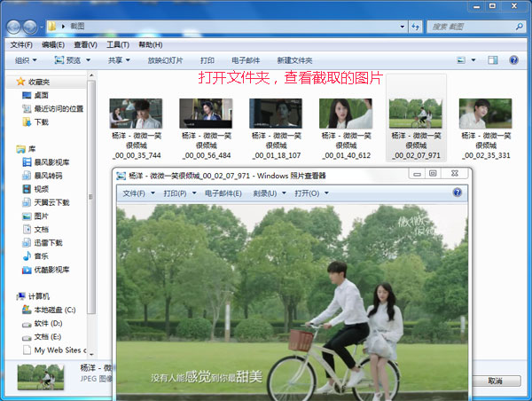Viewport: 532px width, 401px height.
Task: Expand the 组织 dropdown
Action: pos(26,60)
